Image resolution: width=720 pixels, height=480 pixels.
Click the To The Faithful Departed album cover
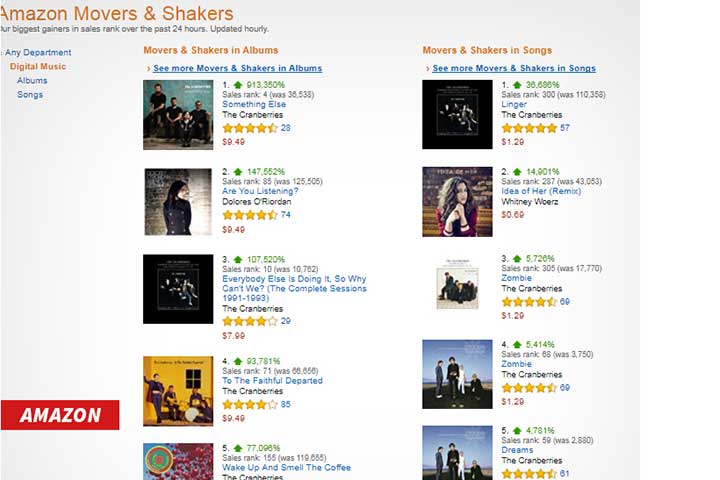point(178,391)
